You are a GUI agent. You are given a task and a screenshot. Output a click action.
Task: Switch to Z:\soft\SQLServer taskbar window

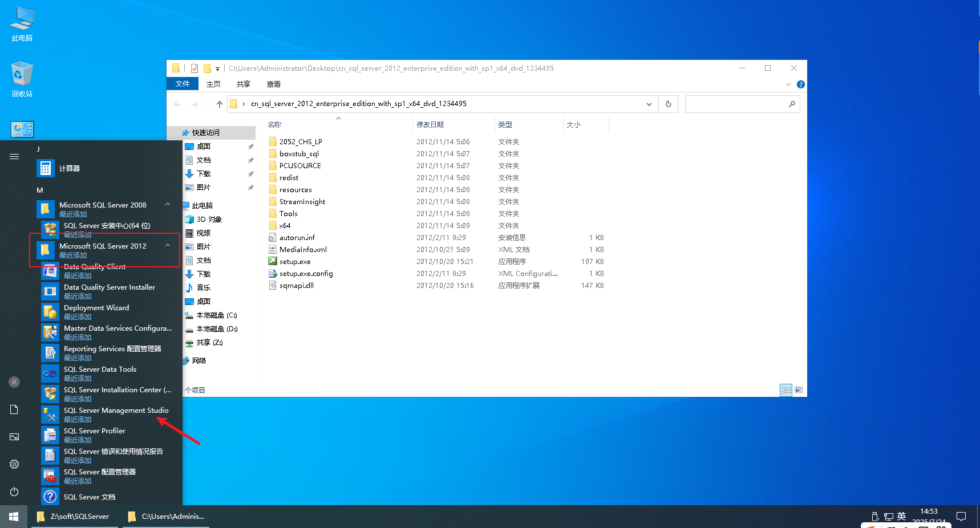[75, 517]
